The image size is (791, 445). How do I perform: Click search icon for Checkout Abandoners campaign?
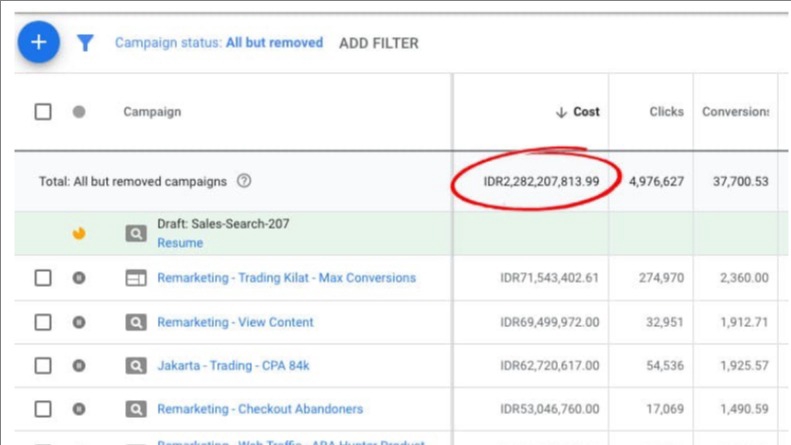point(136,409)
